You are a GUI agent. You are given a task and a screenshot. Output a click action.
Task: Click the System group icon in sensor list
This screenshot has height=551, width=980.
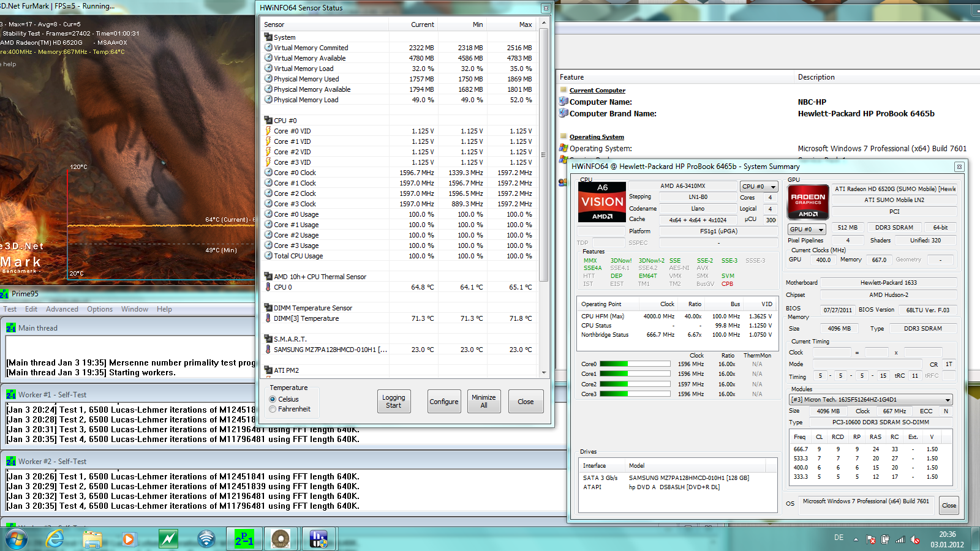click(x=268, y=37)
